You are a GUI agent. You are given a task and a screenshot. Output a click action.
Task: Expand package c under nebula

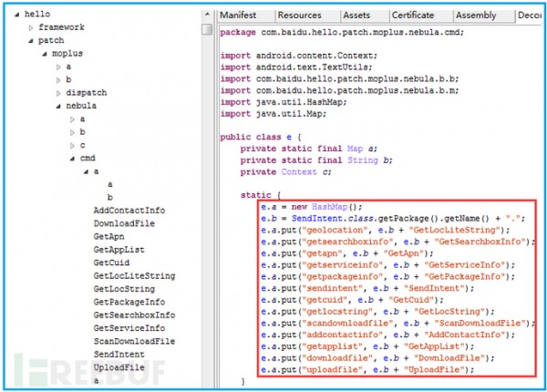click(73, 146)
